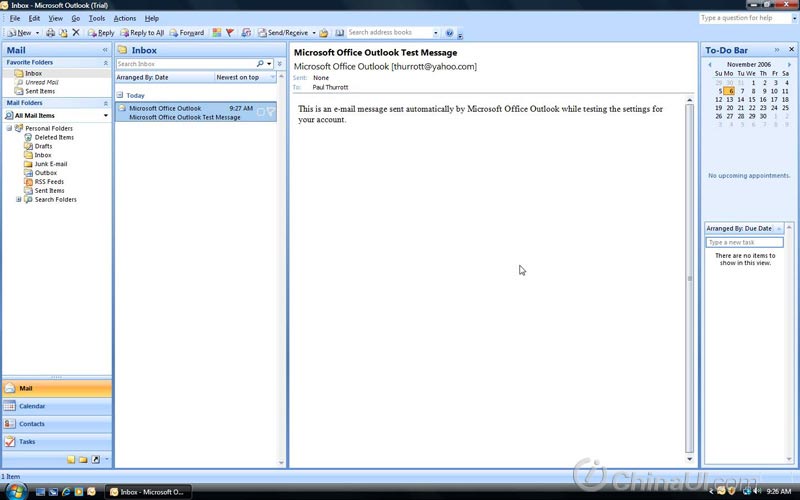Open Shortcuts icon at the navigation pane bottom

tap(95, 460)
